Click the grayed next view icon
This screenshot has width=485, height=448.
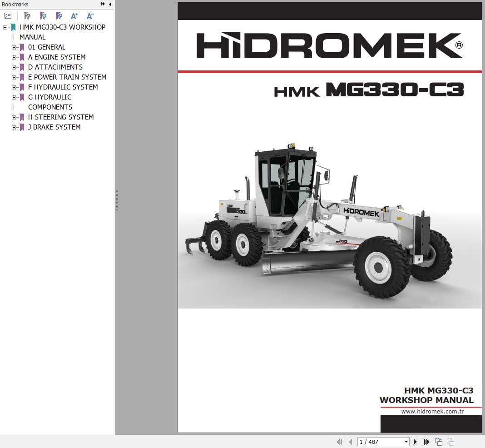[450, 442]
